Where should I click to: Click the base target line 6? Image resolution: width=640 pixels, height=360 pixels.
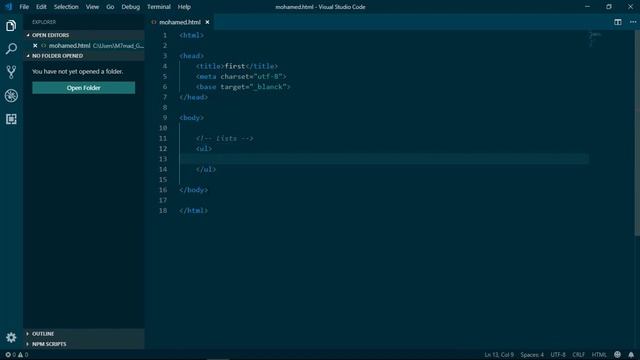(x=243, y=87)
